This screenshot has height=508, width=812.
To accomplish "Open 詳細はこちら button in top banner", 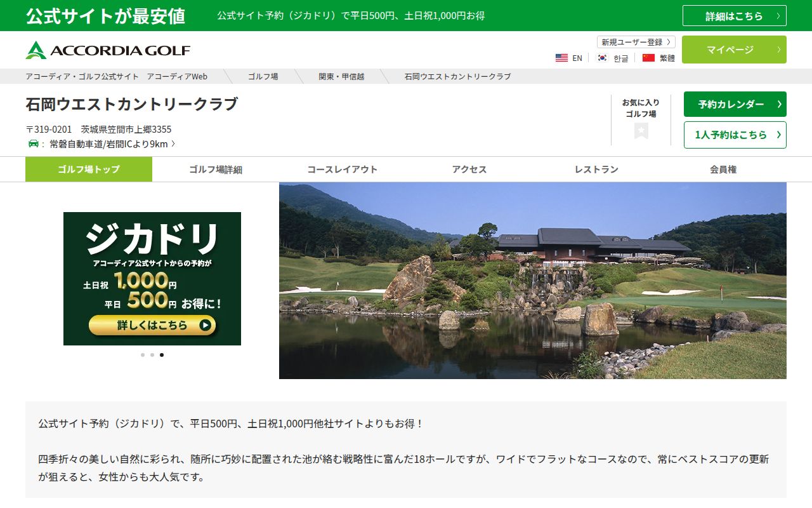I will (x=735, y=16).
